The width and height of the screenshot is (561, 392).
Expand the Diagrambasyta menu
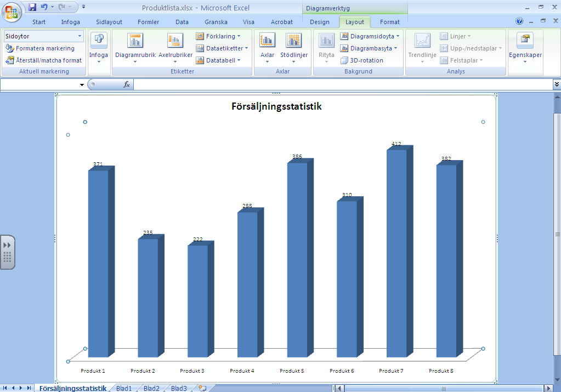pyautogui.click(x=369, y=48)
